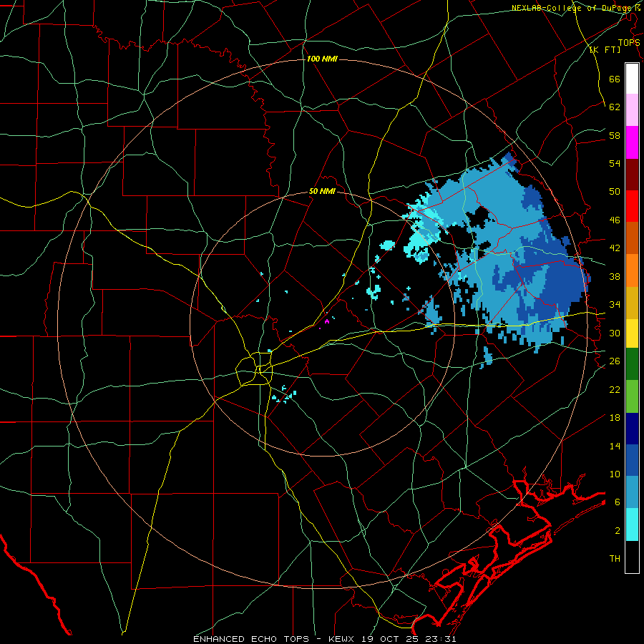Viewport: 644px width, 644px height.
Task: Click the medium blue 18 kft swatch
Action: point(632,460)
